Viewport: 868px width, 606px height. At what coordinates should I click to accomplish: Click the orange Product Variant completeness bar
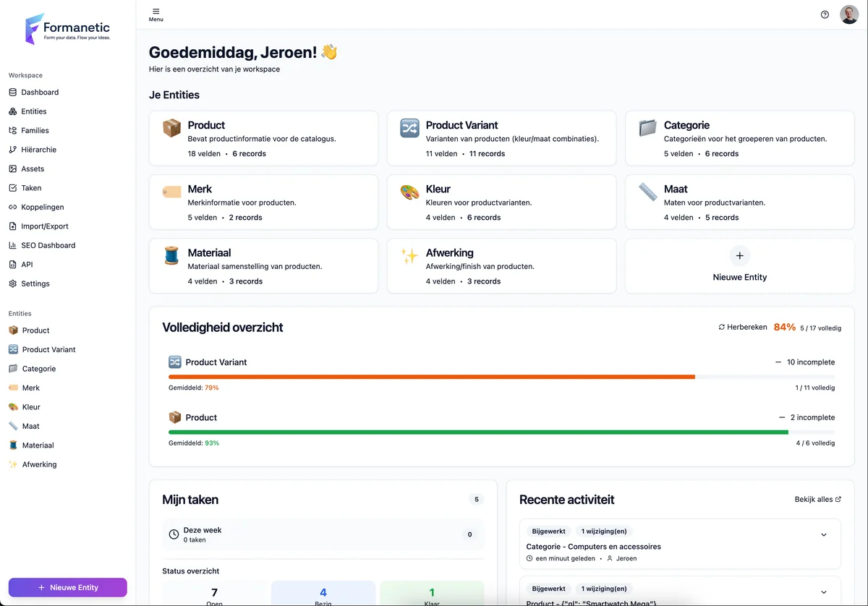tap(431, 376)
